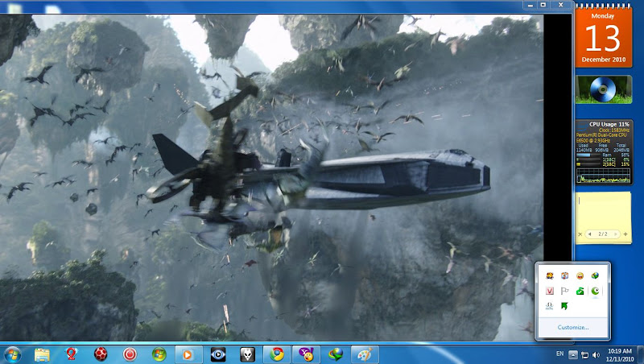
Task: Open the green Windows logo orb icon
Action: [x=159, y=354]
